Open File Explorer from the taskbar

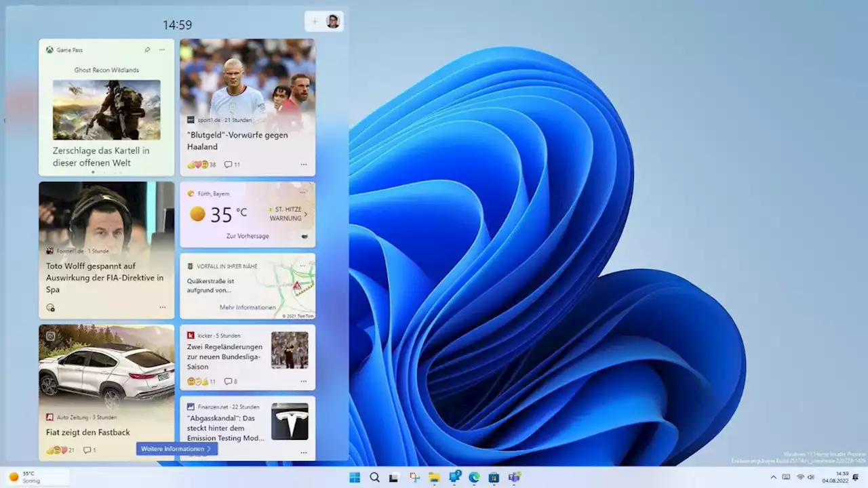click(x=434, y=477)
